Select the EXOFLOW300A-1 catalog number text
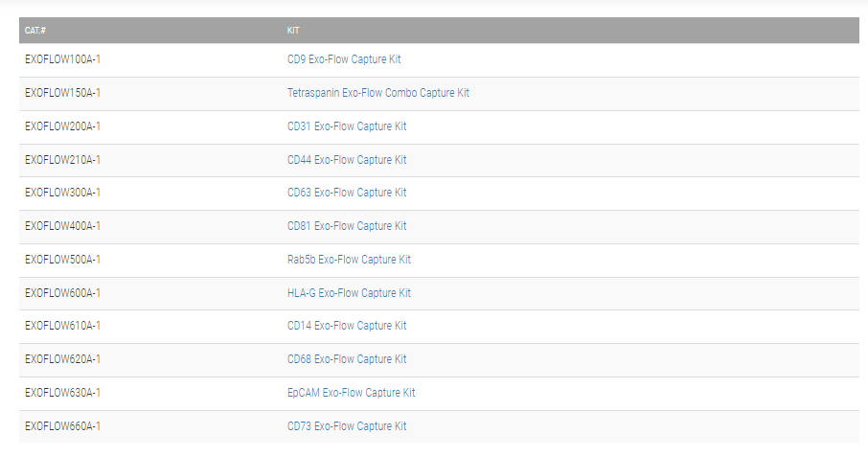 [x=62, y=193]
